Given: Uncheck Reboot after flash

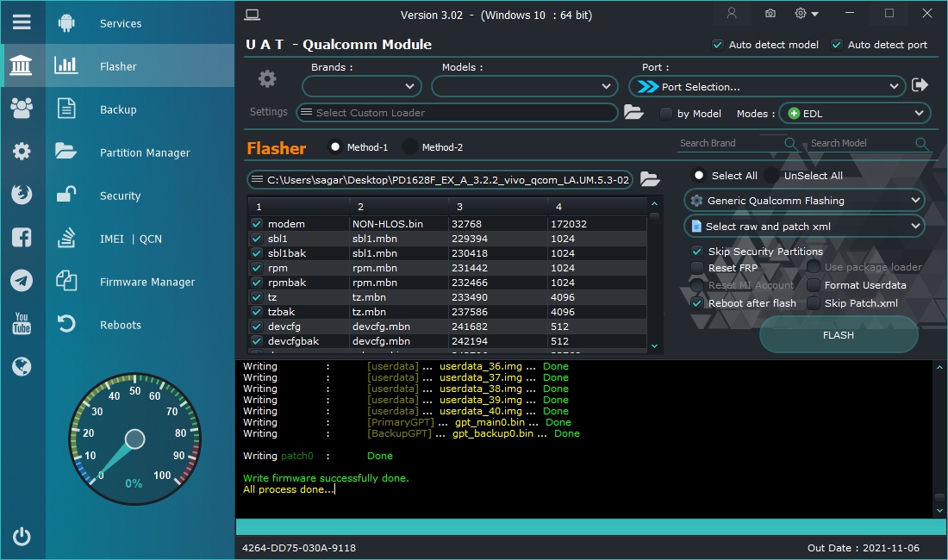Looking at the screenshot, I should 697,303.
